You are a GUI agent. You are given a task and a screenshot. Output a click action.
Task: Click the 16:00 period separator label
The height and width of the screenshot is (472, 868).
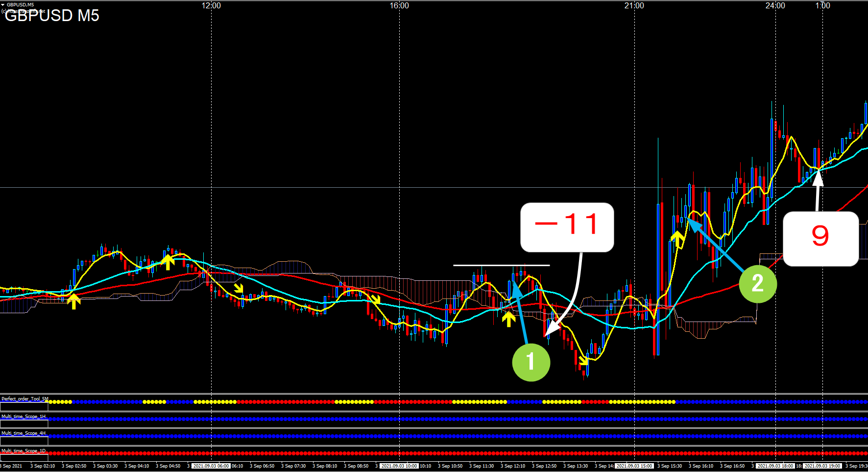coord(399,6)
